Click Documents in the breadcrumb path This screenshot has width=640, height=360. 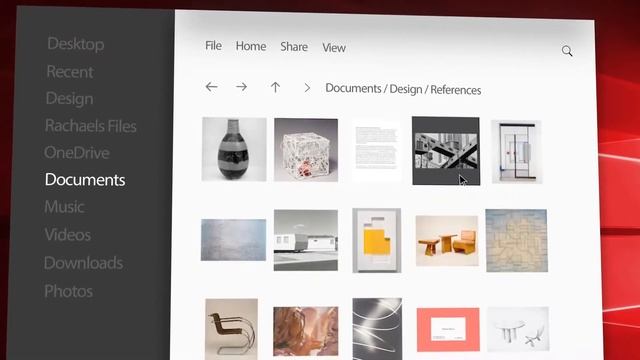(x=353, y=88)
